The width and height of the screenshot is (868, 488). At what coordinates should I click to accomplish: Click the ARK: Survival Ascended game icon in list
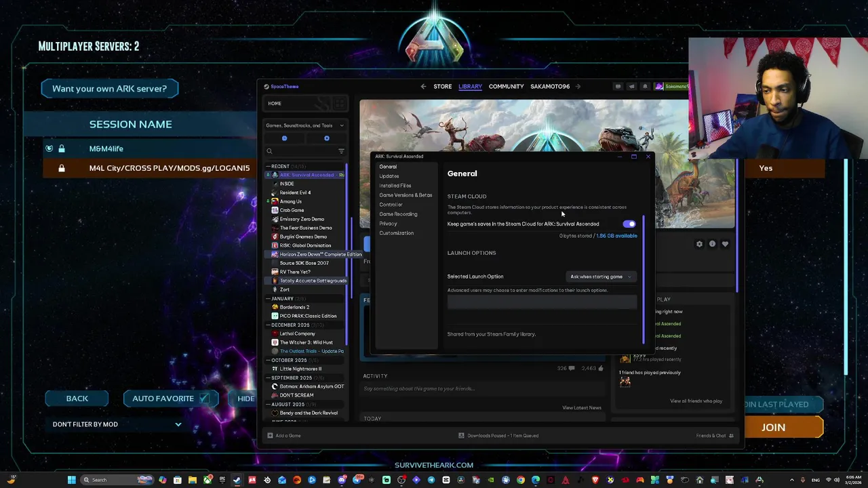tap(275, 175)
